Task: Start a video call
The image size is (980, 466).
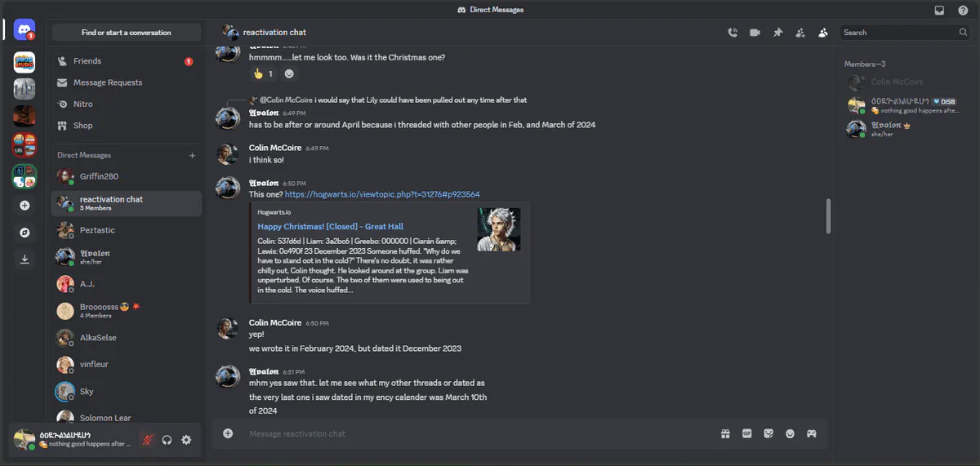Action: pos(755,33)
